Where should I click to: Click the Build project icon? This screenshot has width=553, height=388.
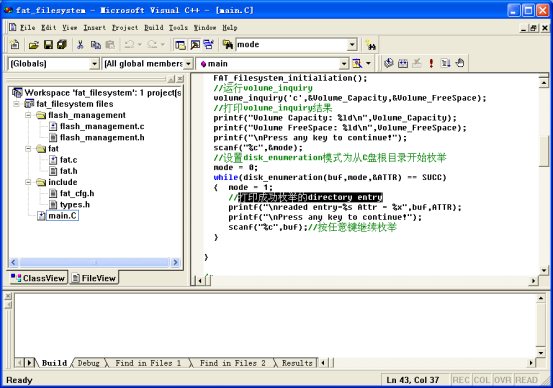tap(403, 63)
